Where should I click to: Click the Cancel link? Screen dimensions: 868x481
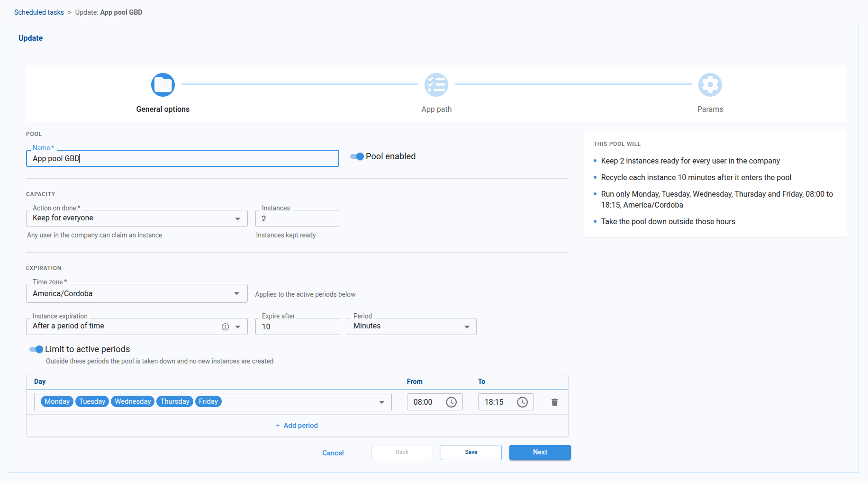pos(333,453)
